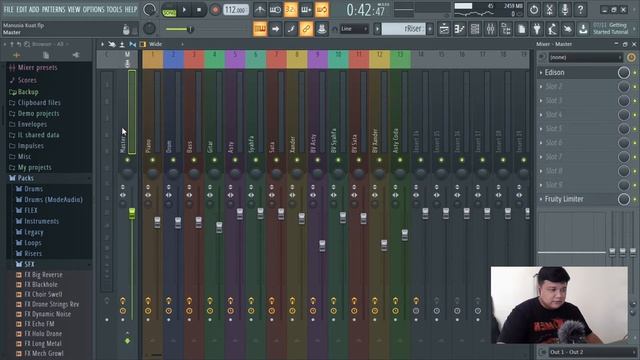Select the Wide mixer layout label

[156, 44]
